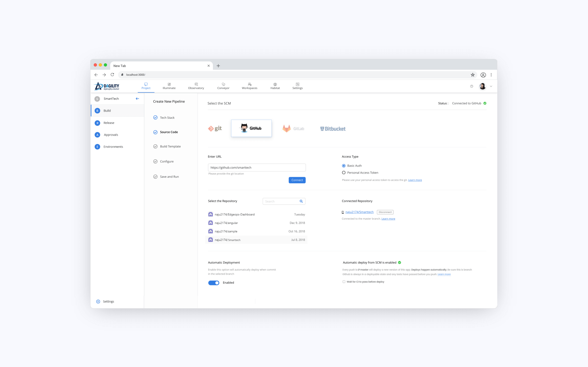Viewport: 588px width, 367px height.
Task: Select Personal Access Token radio button
Action: tap(344, 172)
